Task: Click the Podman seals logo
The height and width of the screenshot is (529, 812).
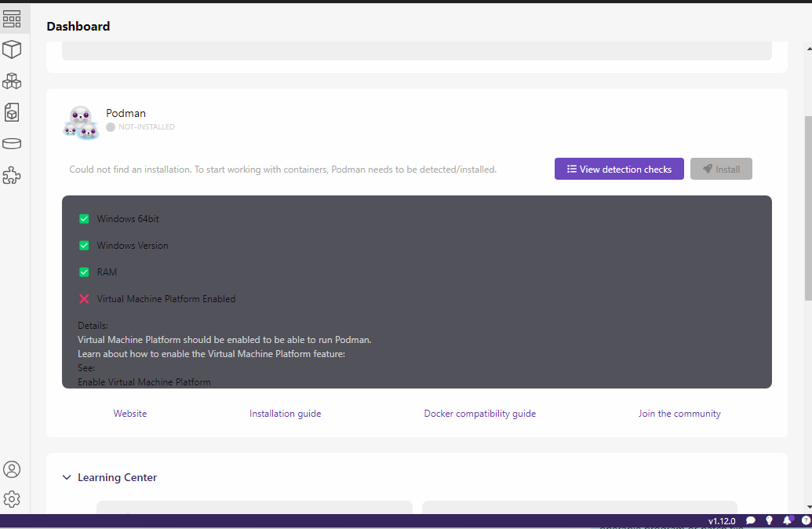Action: click(x=82, y=122)
